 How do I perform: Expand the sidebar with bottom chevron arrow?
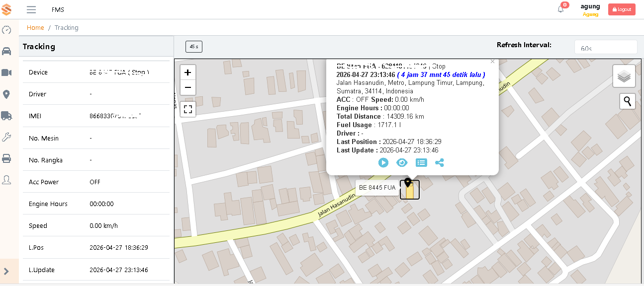[x=6, y=271]
